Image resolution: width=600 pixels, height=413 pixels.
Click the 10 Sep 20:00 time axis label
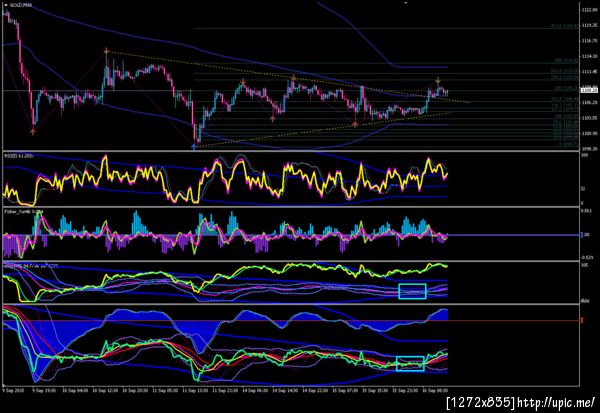point(135,391)
